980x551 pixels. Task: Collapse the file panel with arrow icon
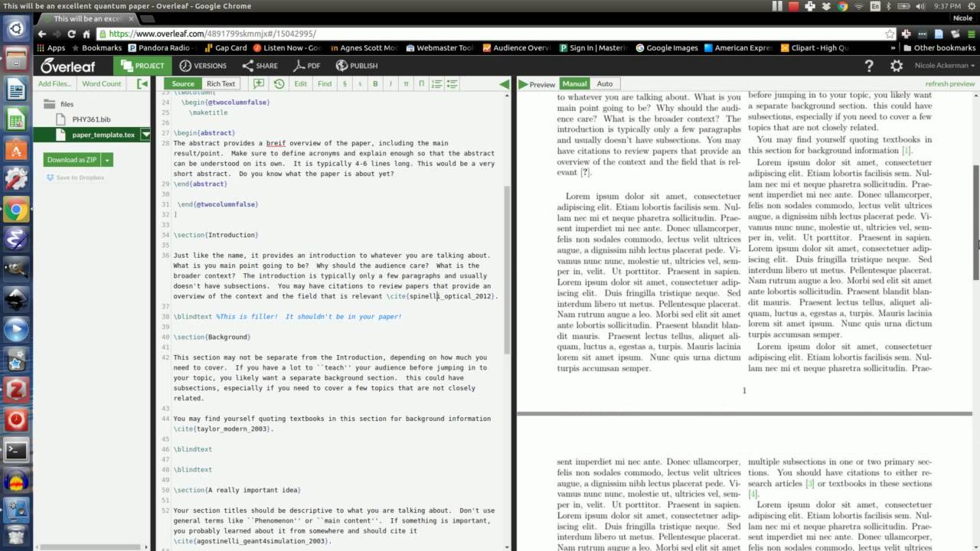[x=142, y=83]
